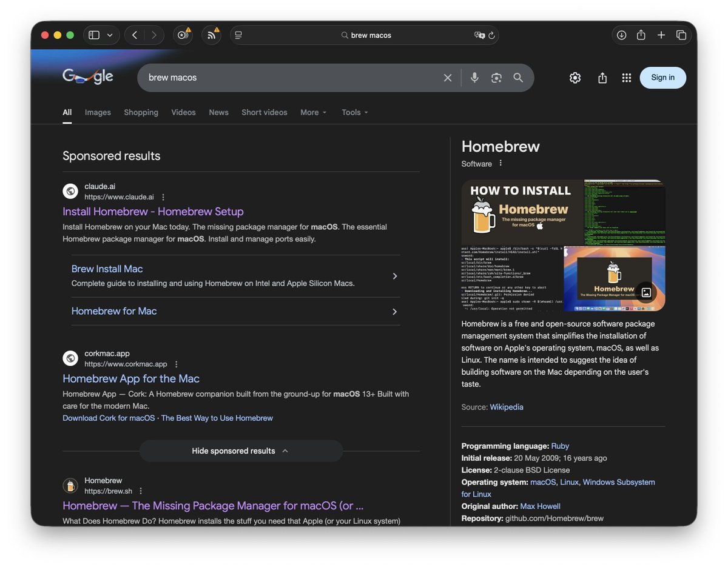Screen dimensions: 728x567
Task: Click the Safari share icon in the toolbar
Action: 641,35
